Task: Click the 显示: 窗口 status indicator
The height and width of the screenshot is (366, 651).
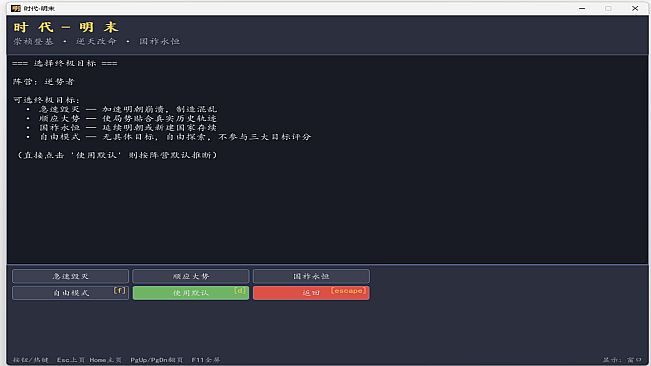Action: (x=622, y=360)
